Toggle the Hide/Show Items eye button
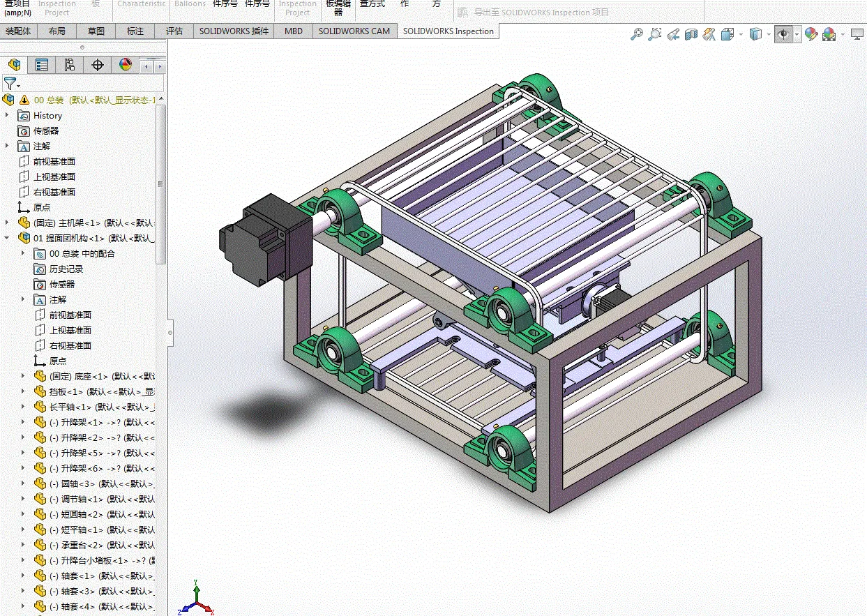The width and height of the screenshot is (867, 616). coord(784,34)
